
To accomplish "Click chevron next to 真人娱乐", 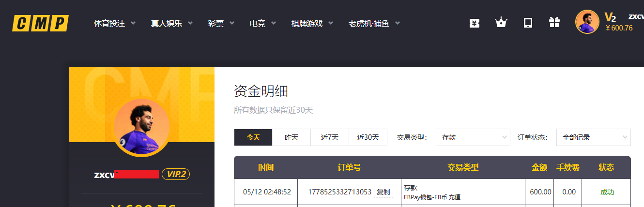I will [x=190, y=23].
